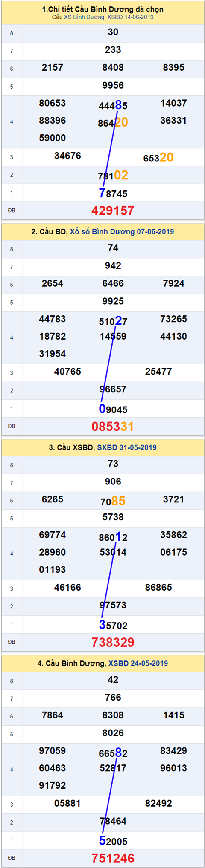Select the fourth prize number 73265
The height and width of the screenshot is (868, 205).
174,319
